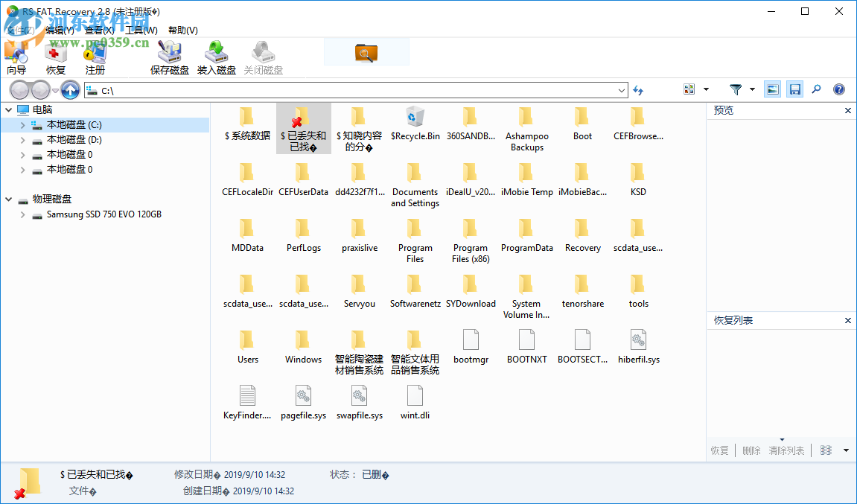Toggle the 预览 preview panel visibility
This screenshot has height=504, width=857.
pyautogui.click(x=772, y=89)
